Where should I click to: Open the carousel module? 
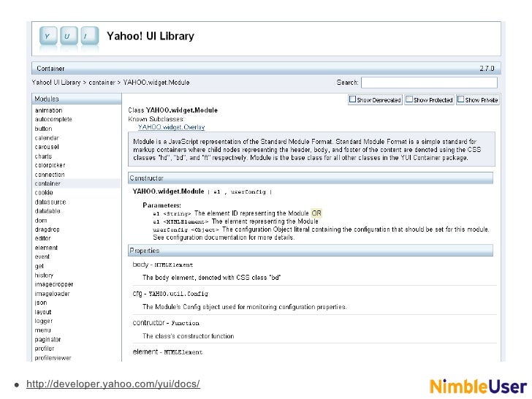pyautogui.click(x=47, y=147)
